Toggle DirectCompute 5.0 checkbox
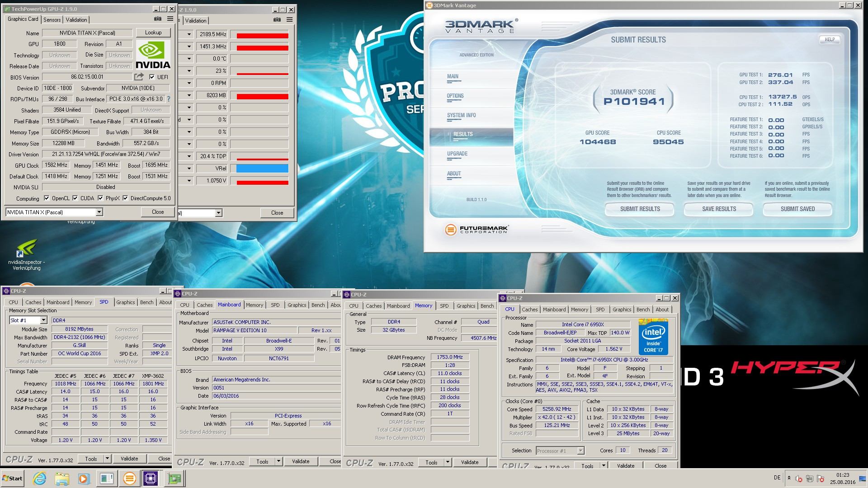 [125, 198]
